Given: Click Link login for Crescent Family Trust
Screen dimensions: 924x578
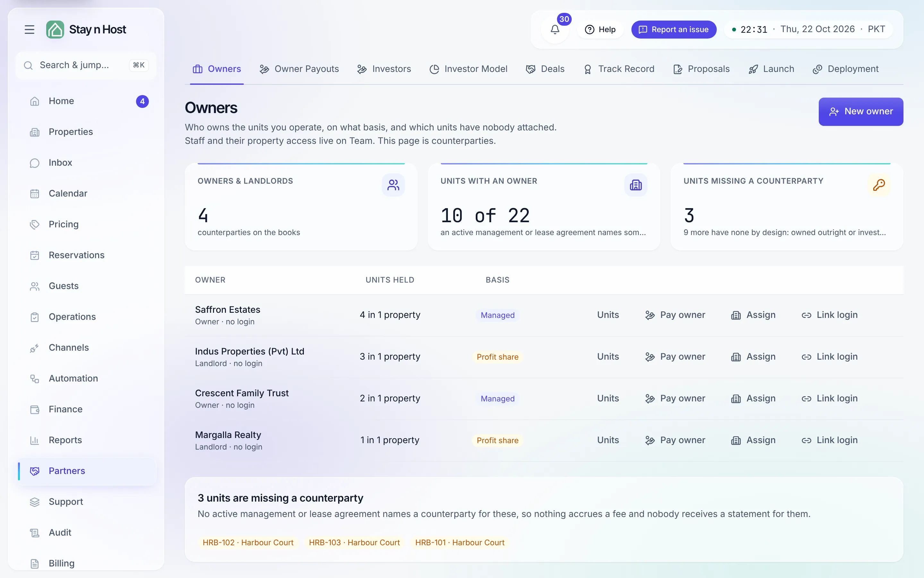Looking at the screenshot, I should coord(829,398).
